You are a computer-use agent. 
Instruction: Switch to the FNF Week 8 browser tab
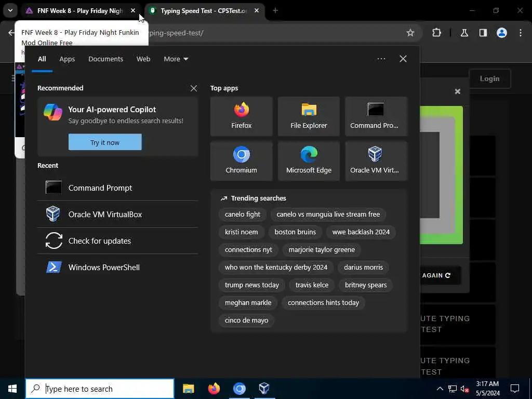79,11
